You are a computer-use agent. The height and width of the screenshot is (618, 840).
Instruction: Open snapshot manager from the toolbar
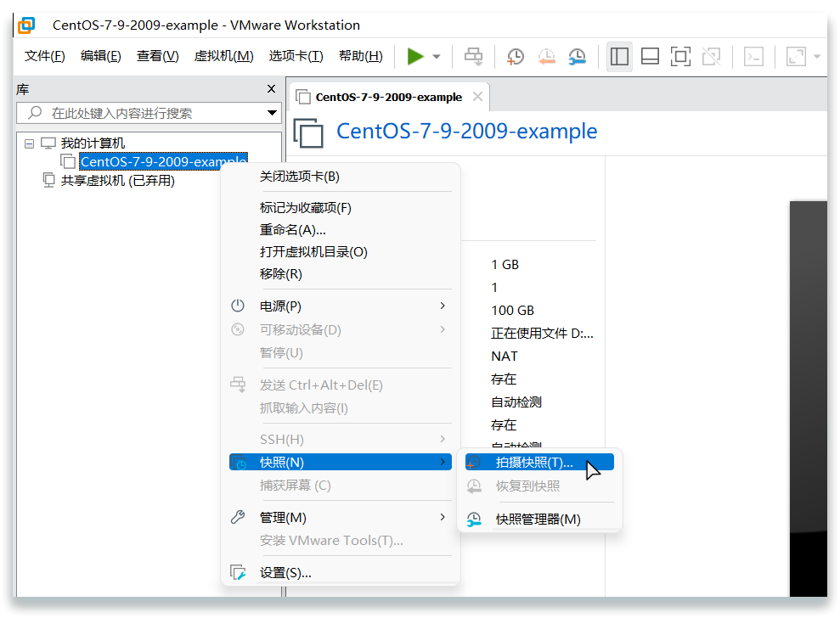[577, 56]
